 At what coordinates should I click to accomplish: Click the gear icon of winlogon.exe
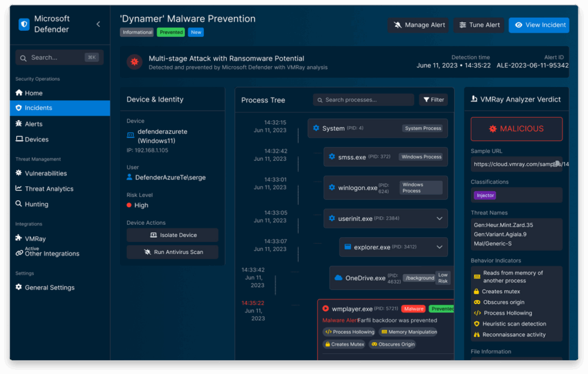coord(332,188)
